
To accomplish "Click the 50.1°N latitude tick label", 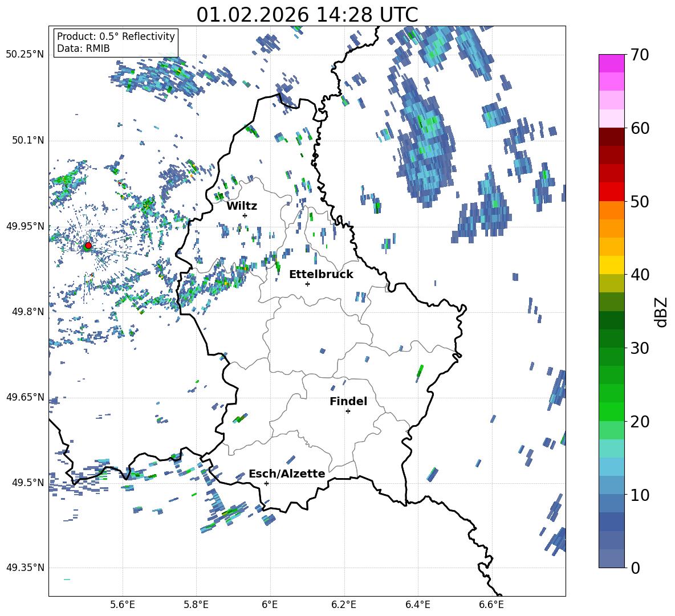I will [x=28, y=140].
